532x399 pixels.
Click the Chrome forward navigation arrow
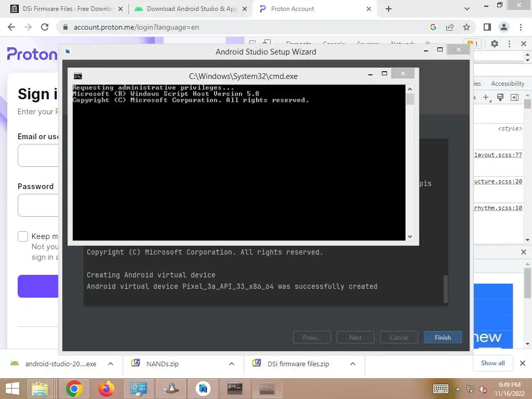click(x=28, y=27)
